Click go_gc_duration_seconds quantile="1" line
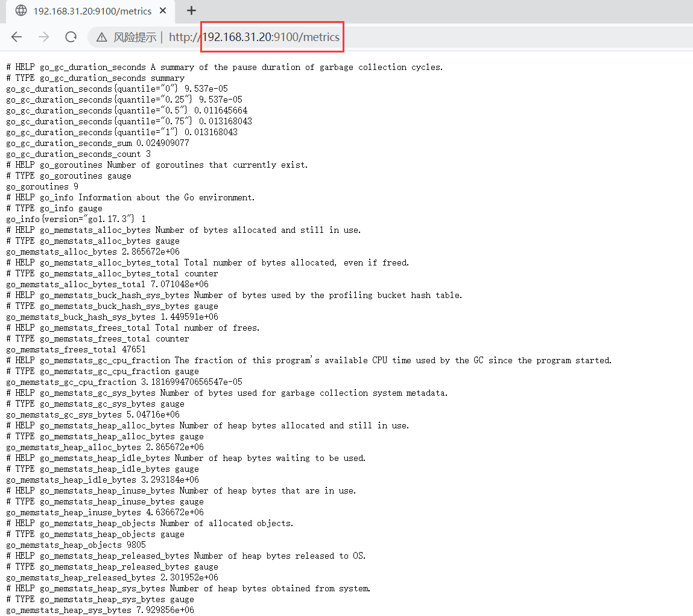The width and height of the screenshot is (693, 616). [122, 132]
